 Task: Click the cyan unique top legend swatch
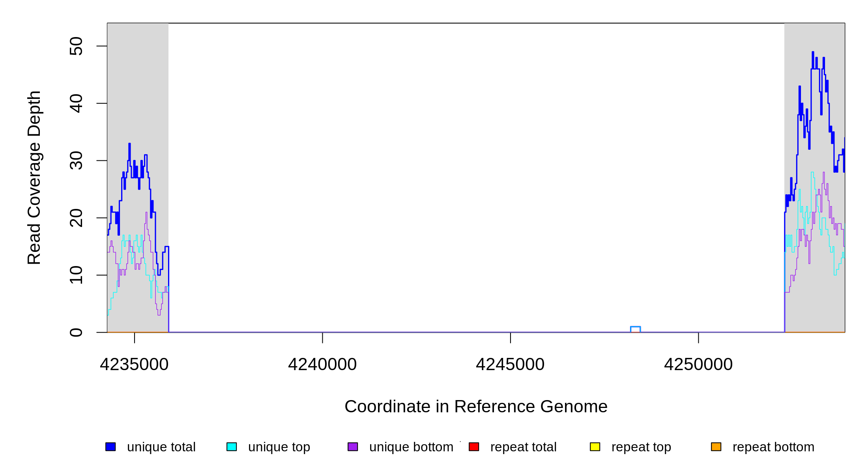pos(232,447)
